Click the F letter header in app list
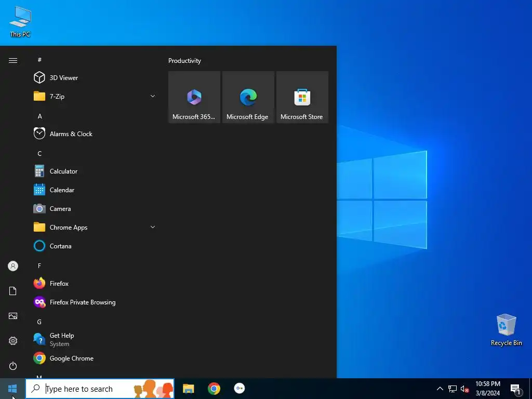The image size is (532, 399). (x=39, y=265)
